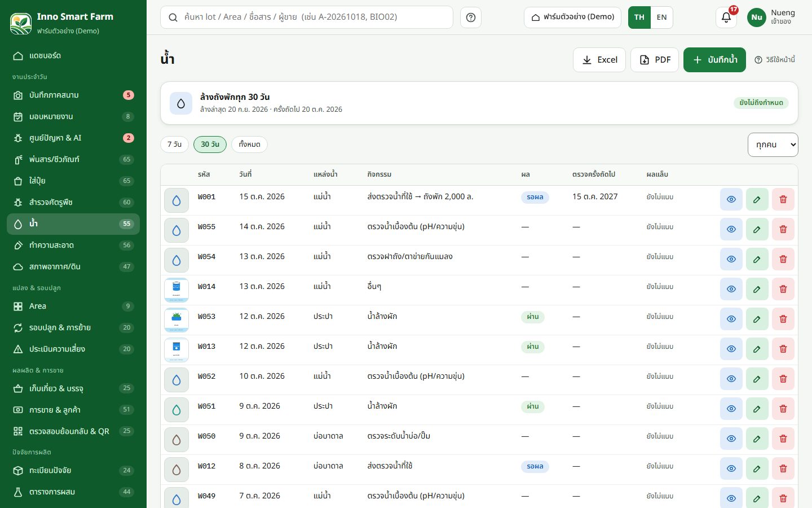This screenshot has height=508, width=812.
Task: Export the table as PDF
Action: click(x=654, y=60)
